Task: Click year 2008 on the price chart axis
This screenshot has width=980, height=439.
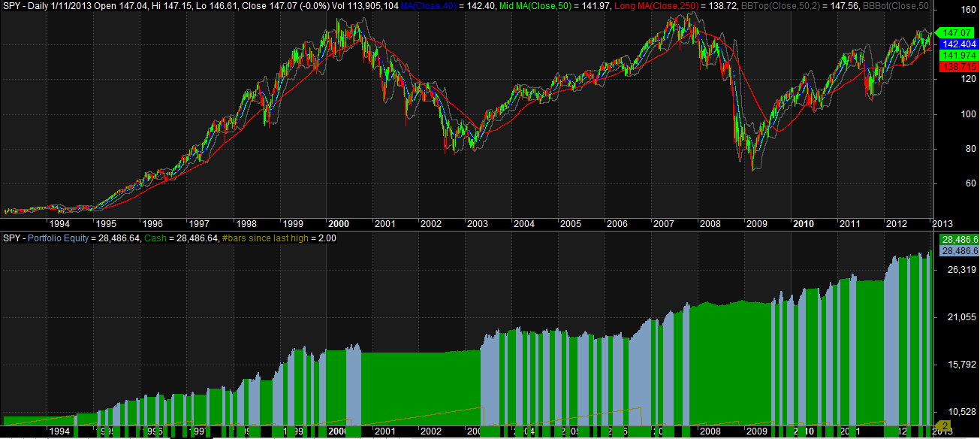Action: [710, 224]
